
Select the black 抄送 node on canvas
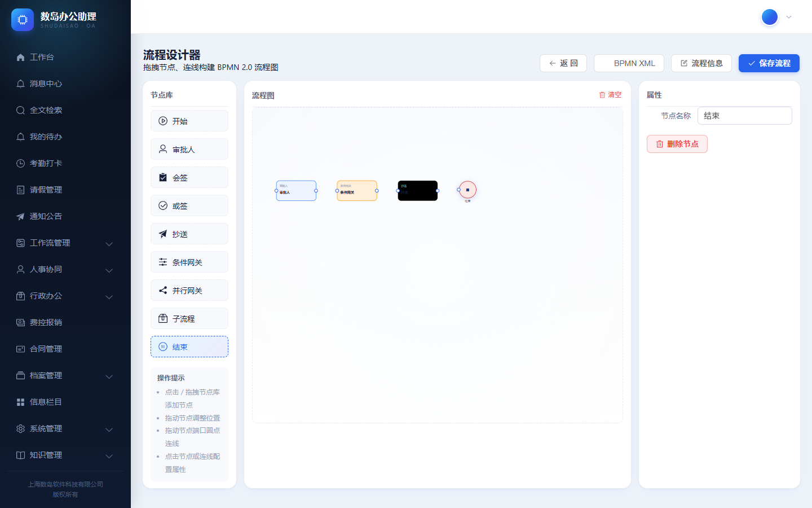pyautogui.click(x=418, y=191)
